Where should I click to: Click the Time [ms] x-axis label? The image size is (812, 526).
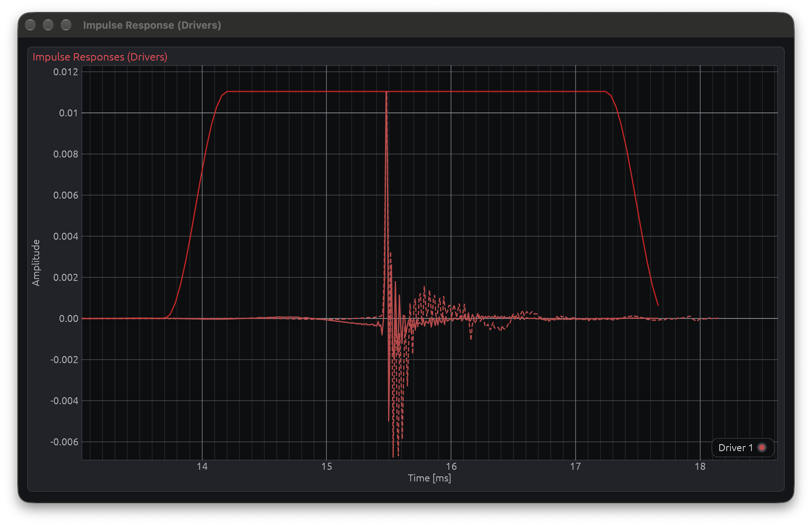[429, 478]
